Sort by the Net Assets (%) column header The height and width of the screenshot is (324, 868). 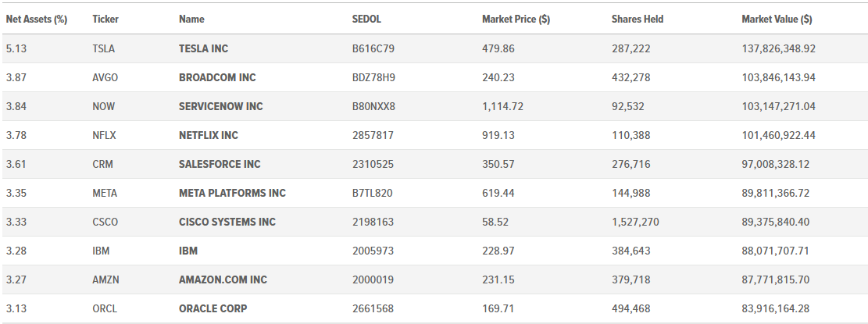click(37, 20)
